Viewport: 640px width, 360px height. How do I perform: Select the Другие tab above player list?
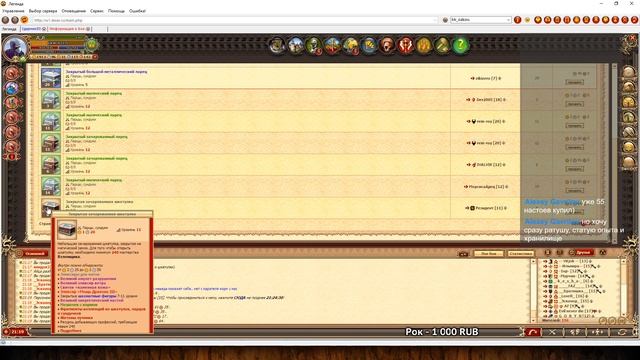pyautogui.click(x=584, y=253)
